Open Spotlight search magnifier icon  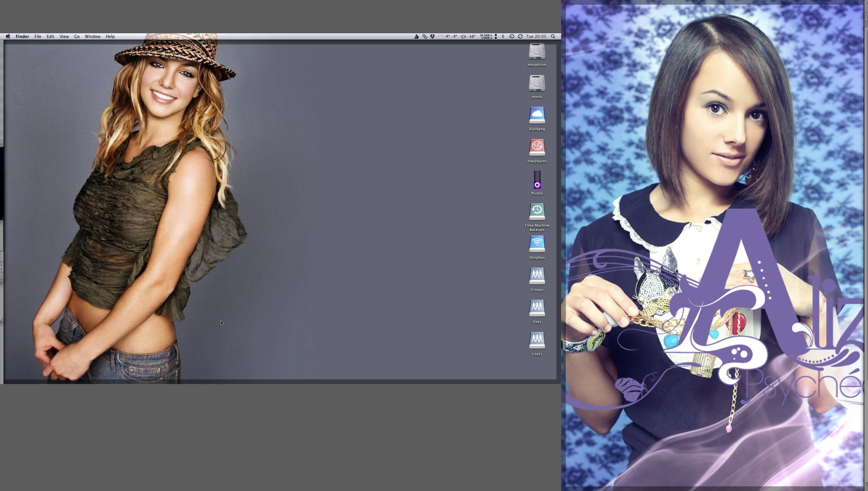(x=553, y=37)
